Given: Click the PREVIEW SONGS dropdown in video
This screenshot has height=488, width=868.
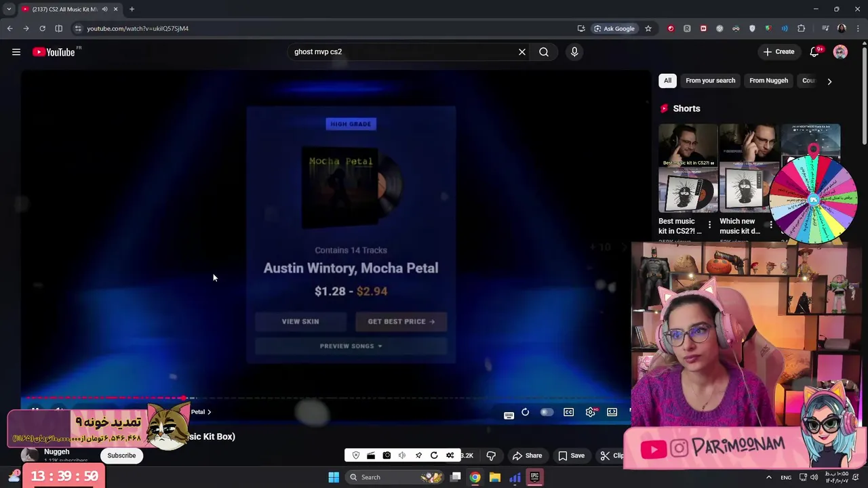Looking at the screenshot, I should point(351,346).
